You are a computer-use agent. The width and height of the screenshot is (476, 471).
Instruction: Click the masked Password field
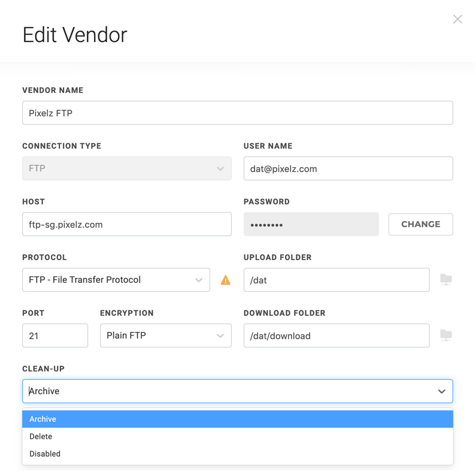[311, 224]
